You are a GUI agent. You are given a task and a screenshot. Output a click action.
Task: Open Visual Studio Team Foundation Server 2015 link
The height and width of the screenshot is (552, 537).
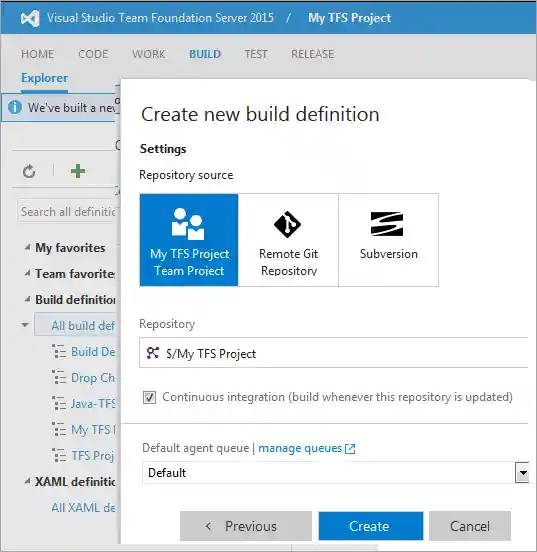click(x=160, y=18)
